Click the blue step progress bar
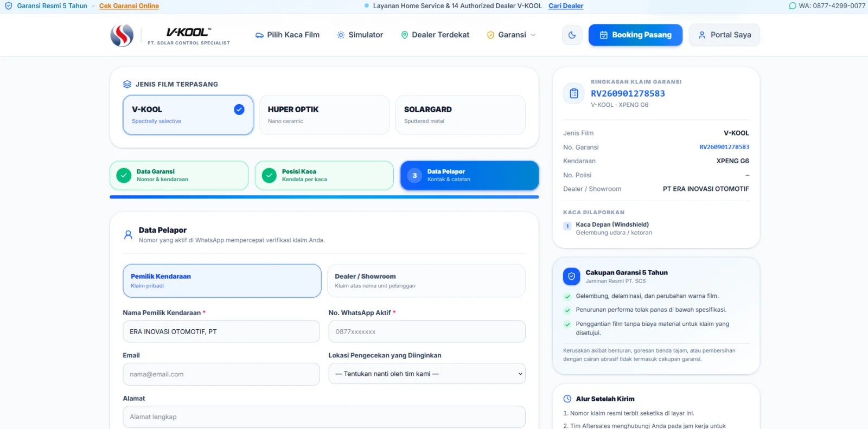The image size is (868, 429). point(324,197)
